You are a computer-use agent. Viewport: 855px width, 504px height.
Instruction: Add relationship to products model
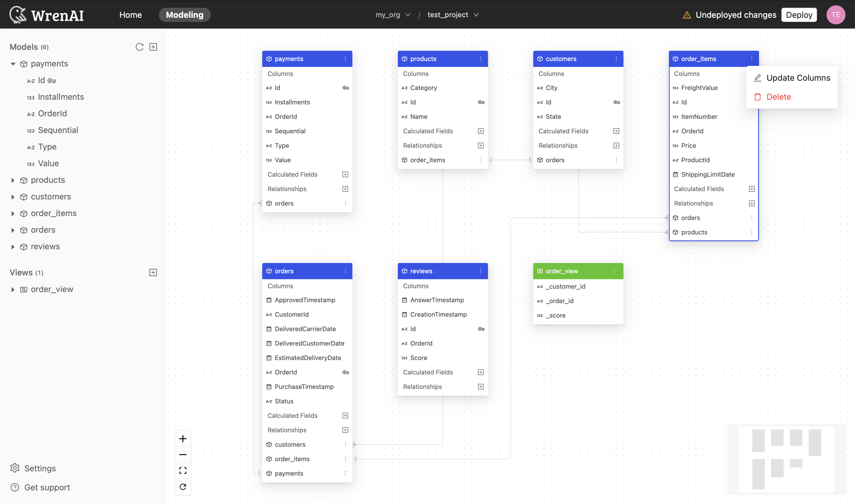(481, 145)
